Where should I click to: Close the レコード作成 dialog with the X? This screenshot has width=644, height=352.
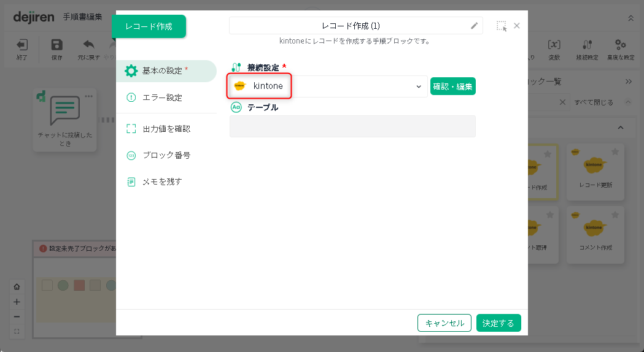[x=517, y=26]
